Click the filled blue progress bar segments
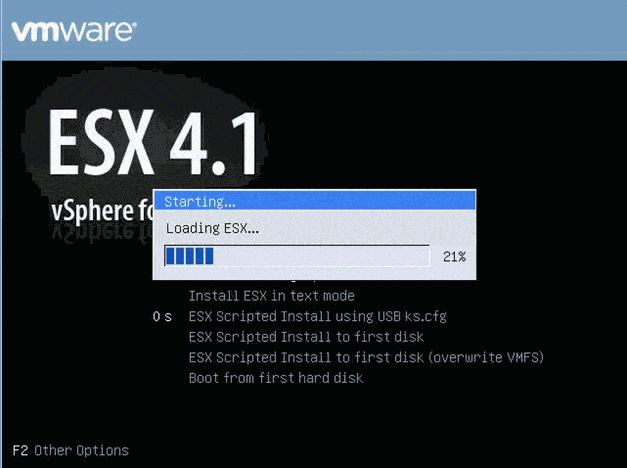This screenshot has width=627, height=468. (189, 256)
